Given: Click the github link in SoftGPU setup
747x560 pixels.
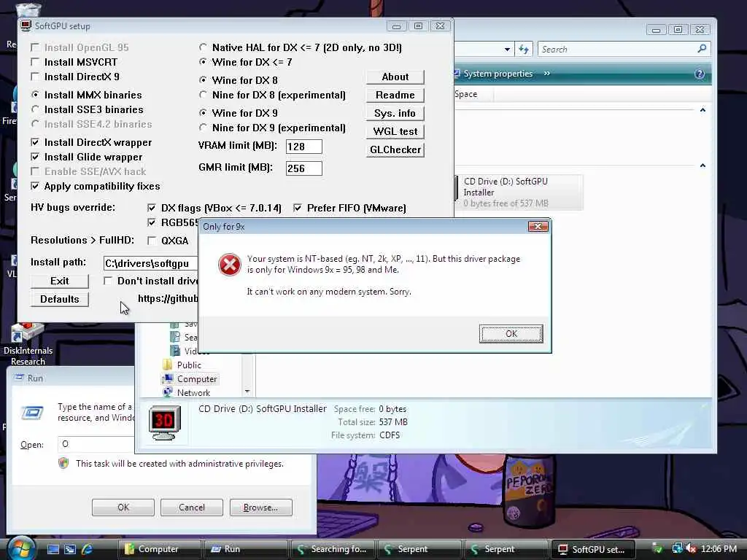Looking at the screenshot, I should (x=168, y=298).
